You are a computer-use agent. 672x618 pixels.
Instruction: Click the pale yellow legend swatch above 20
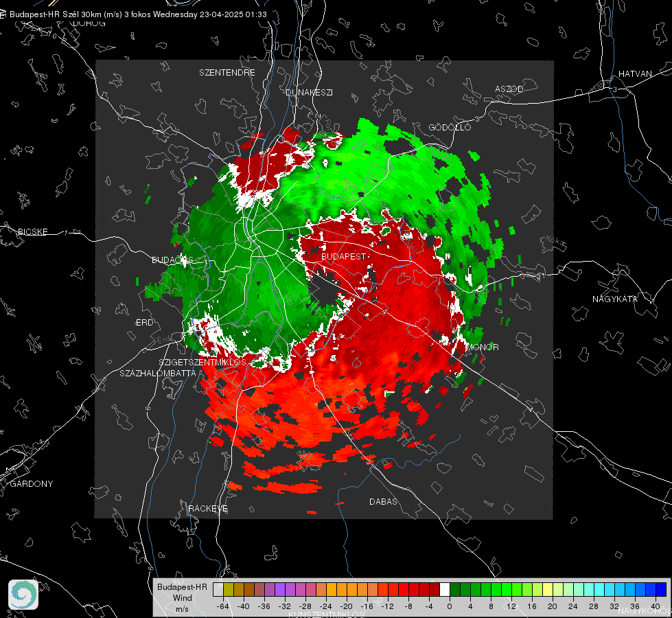click(547, 590)
